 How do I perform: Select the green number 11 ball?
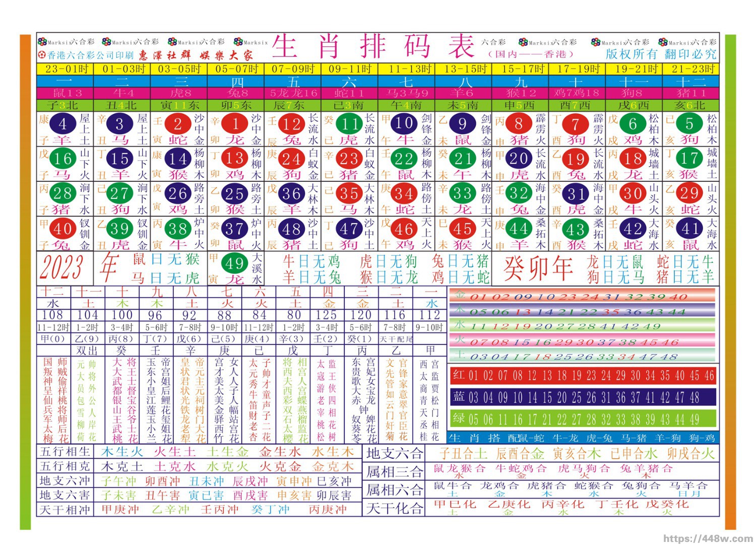pos(349,123)
